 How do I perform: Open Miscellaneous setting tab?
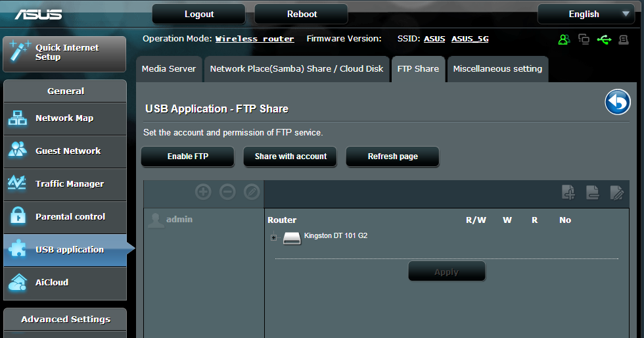(497, 69)
